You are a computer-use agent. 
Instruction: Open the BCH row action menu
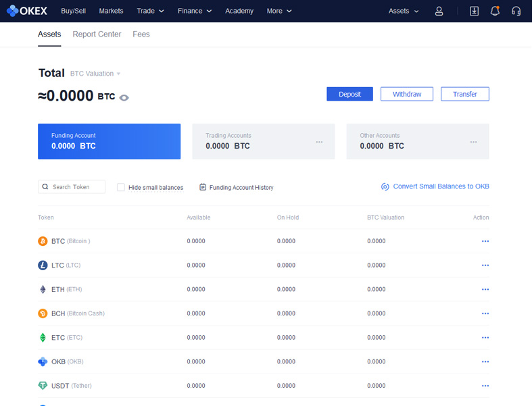click(x=485, y=313)
